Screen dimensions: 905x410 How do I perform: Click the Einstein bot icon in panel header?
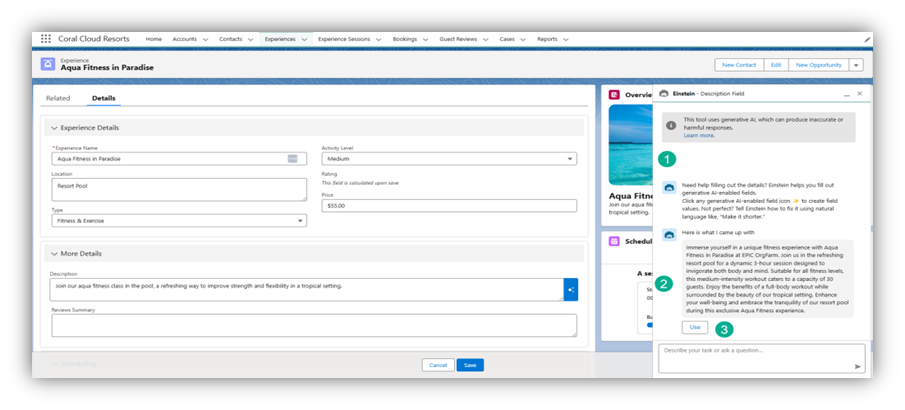[664, 94]
